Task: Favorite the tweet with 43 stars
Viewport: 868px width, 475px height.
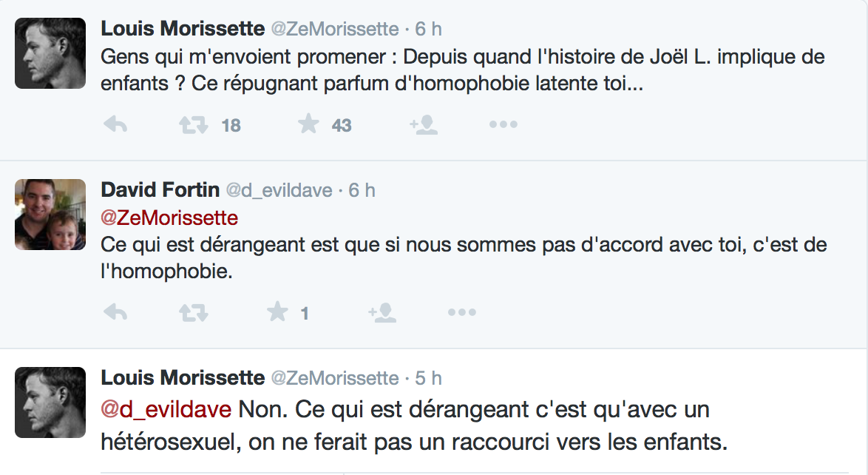Action: [308, 124]
